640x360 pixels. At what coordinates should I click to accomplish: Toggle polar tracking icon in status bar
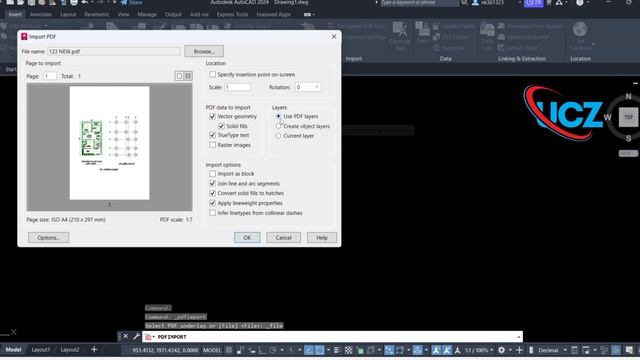273,350
